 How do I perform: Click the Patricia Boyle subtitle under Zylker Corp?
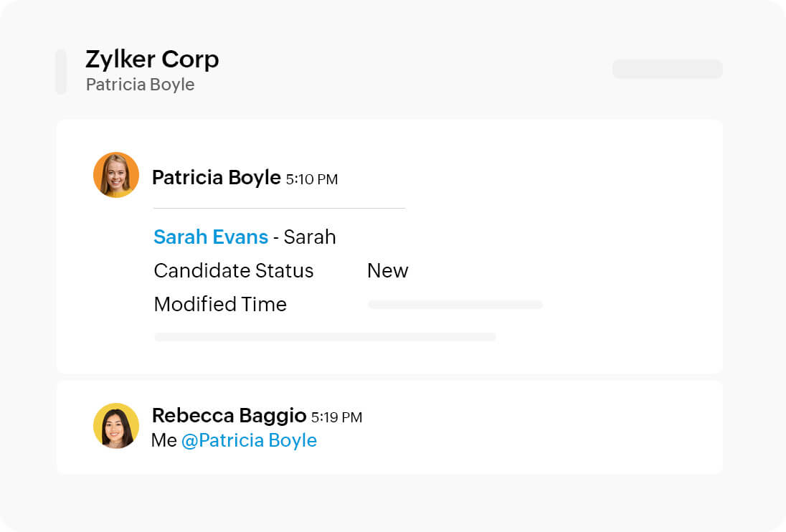coord(140,85)
